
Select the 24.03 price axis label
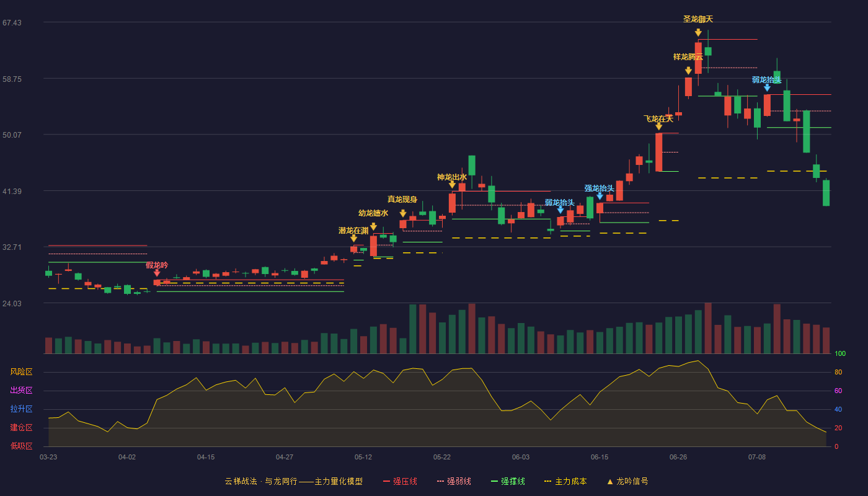12,303
